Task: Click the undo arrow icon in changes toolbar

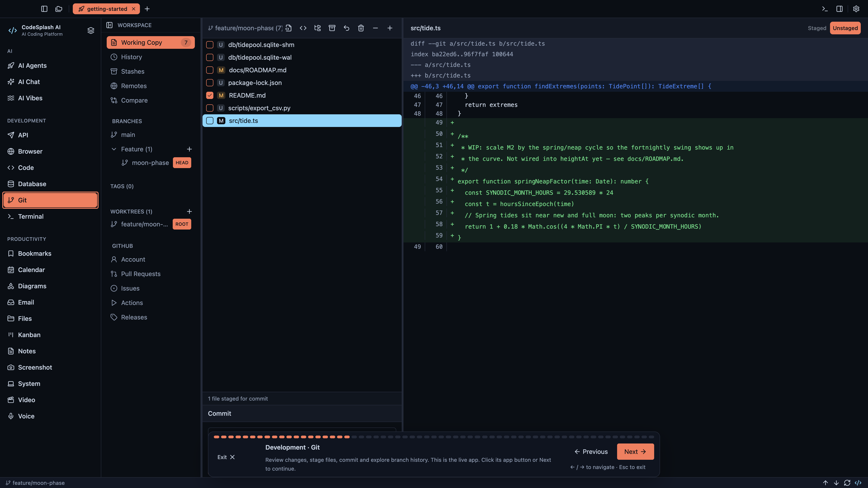Action: click(x=346, y=28)
